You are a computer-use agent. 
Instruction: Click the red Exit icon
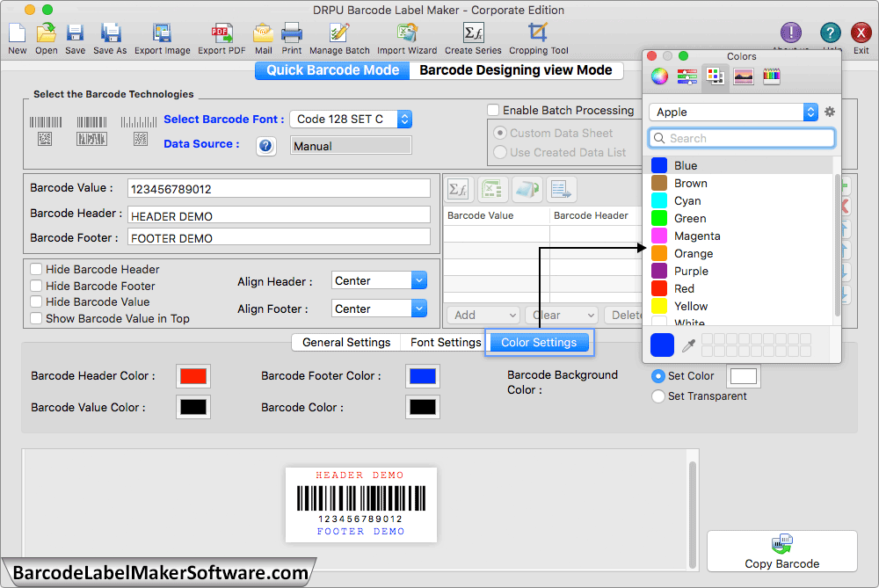coord(861,33)
